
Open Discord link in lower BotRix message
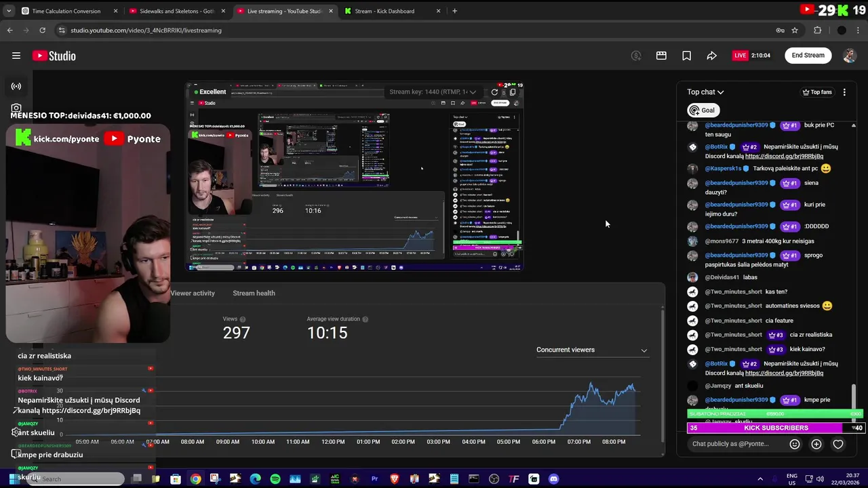(784, 373)
